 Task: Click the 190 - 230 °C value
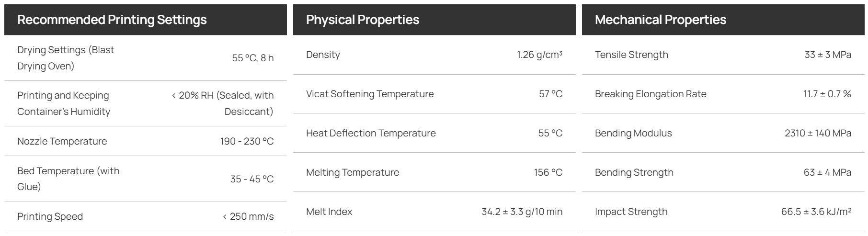247,141
